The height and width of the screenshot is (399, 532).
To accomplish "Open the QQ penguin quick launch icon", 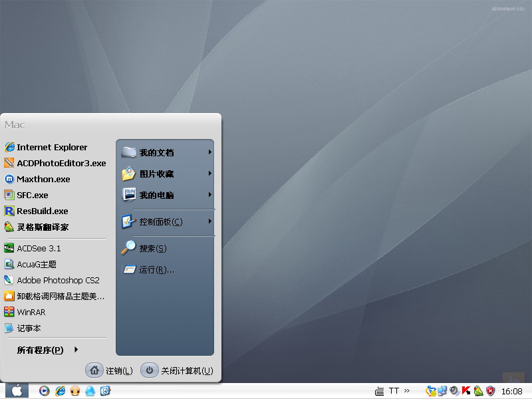I will 90,391.
